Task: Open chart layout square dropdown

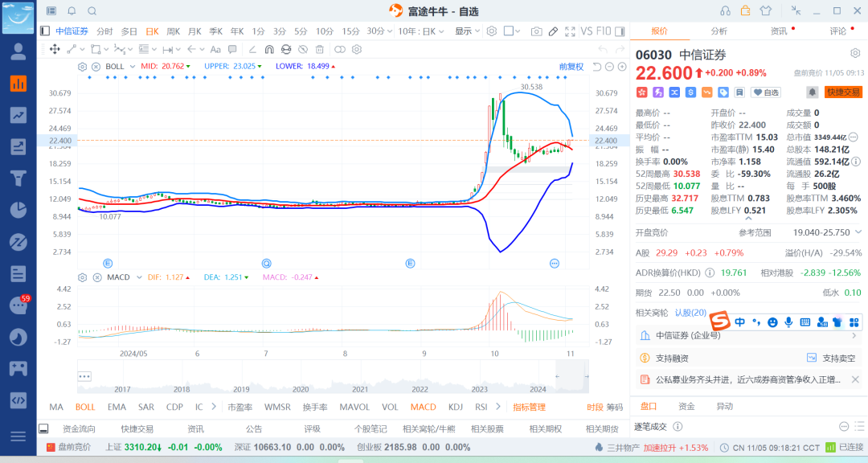Action: [512, 31]
